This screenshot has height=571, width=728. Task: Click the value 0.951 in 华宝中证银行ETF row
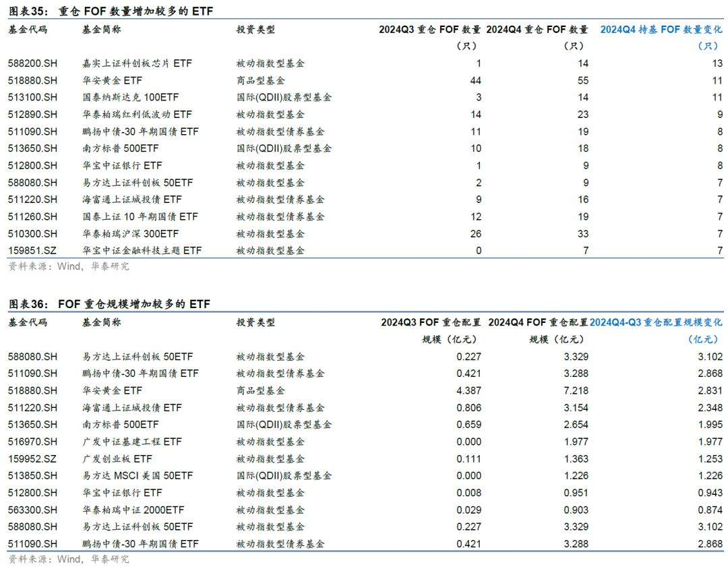point(576,493)
